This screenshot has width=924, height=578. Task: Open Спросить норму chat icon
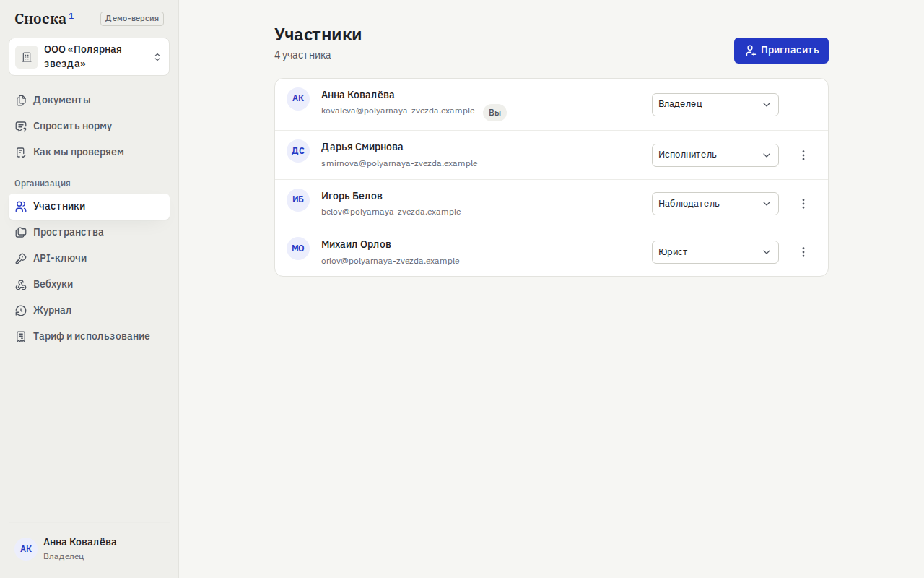point(21,126)
